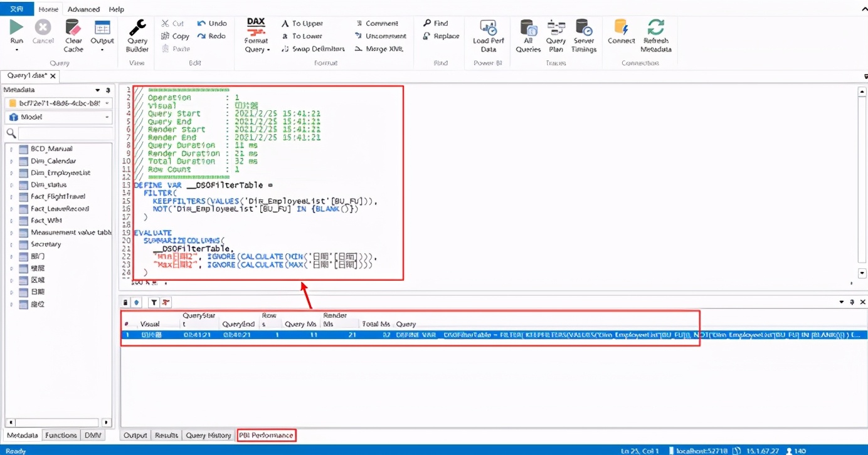Toggle the Server Timings trace
This screenshot has height=455, width=868.
tap(584, 36)
